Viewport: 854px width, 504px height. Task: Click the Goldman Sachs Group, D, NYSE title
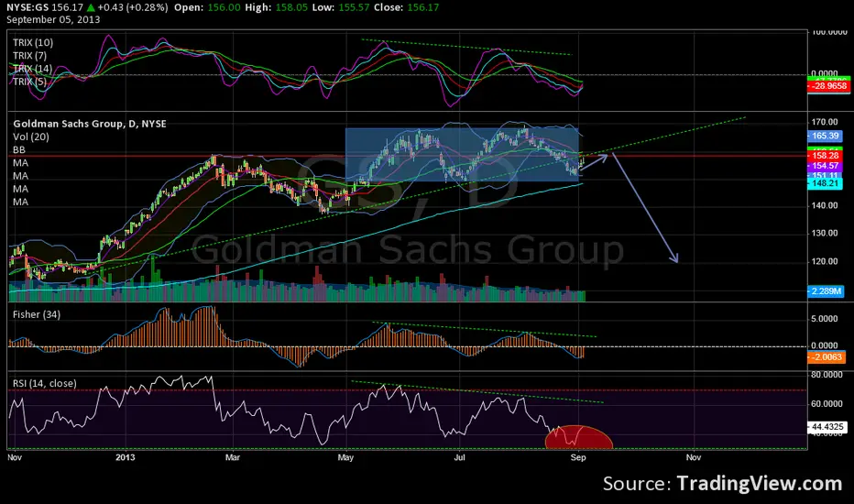tap(90, 125)
